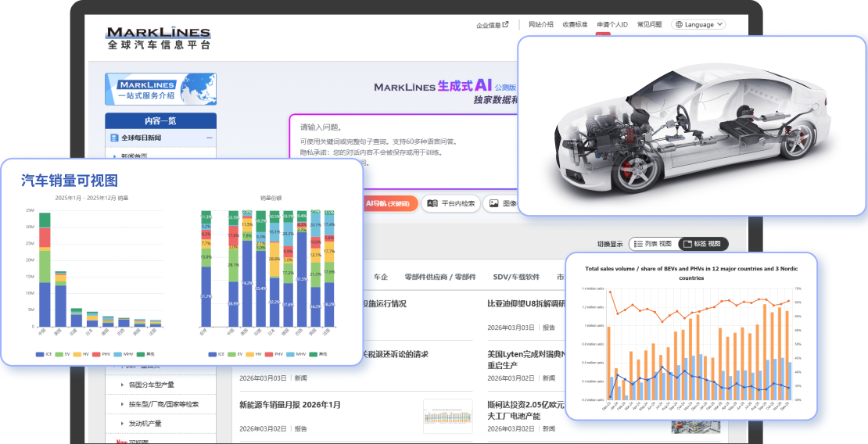Collapse the 全球每日新闻 section

click(x=209, y=138)
